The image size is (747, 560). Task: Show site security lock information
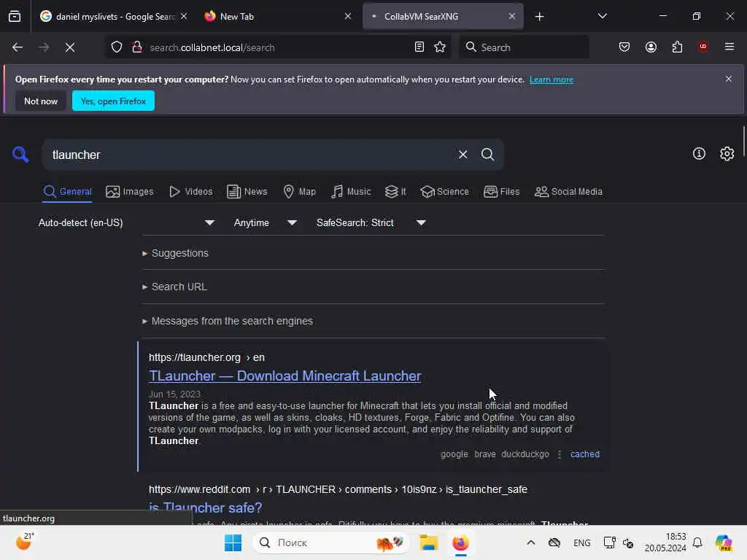137,47
